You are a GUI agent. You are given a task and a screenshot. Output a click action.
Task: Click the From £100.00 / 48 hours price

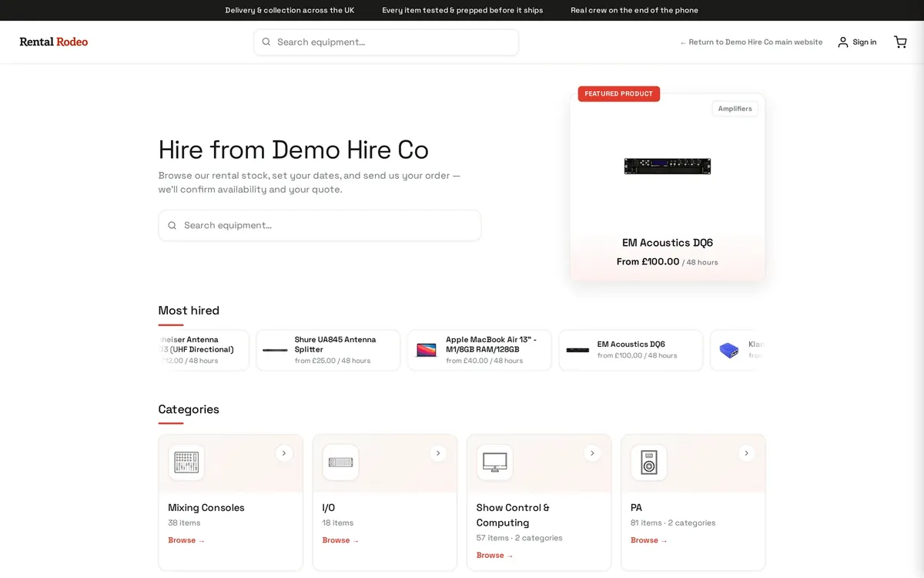[x=668, y=262]
